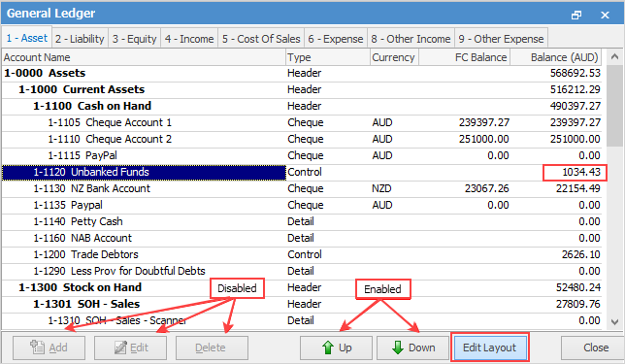Open the 2 - Liability tab
The height and width of the screenshot is (364, 625).
pyautogui.click(x=80, y=39)
